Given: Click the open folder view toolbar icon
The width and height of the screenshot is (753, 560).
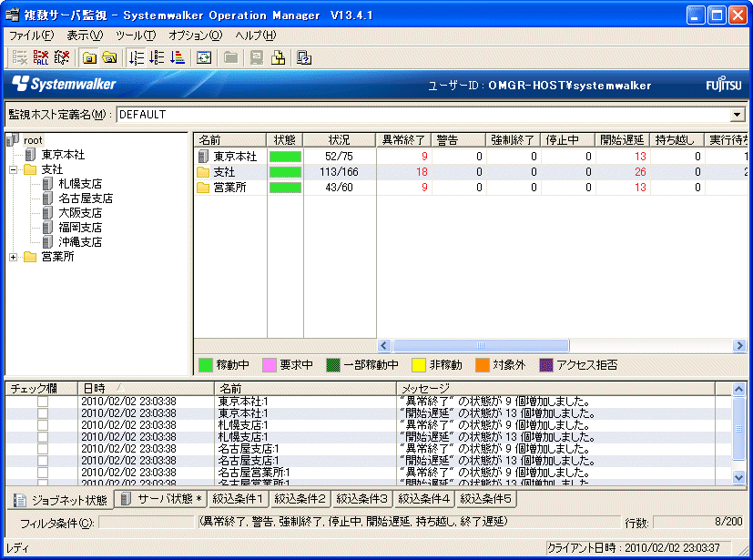Looking at the screenshot, I should coord(110,57).
